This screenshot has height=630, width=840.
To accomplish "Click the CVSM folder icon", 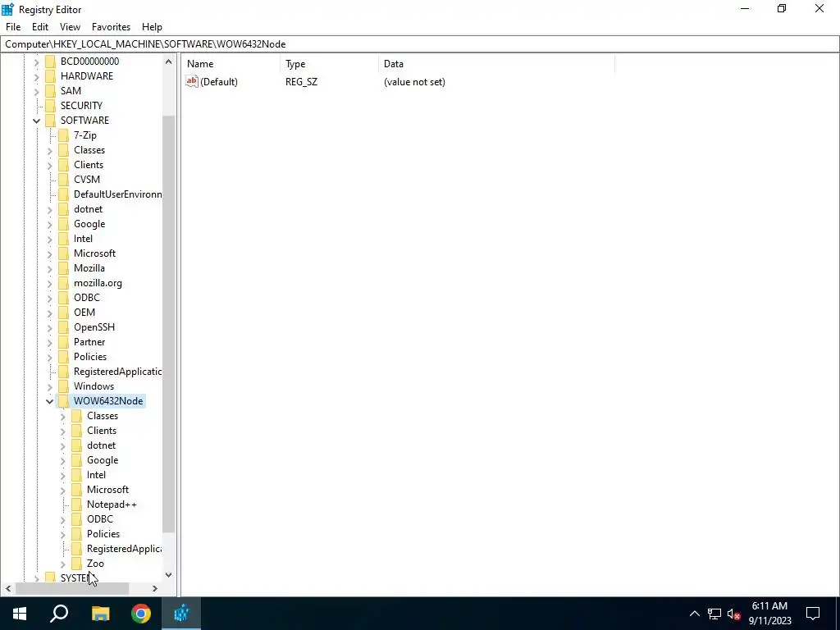I will (x=64, y=180).
